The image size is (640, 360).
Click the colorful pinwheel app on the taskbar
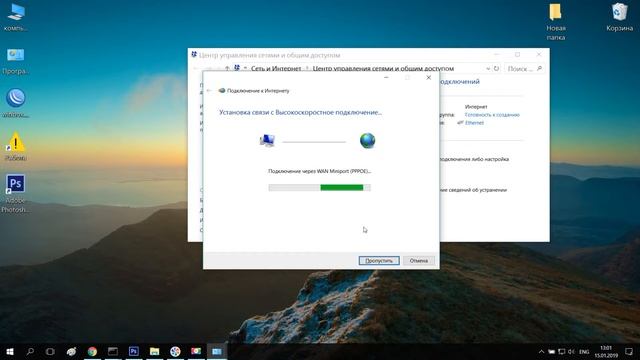tap(175, 351)
